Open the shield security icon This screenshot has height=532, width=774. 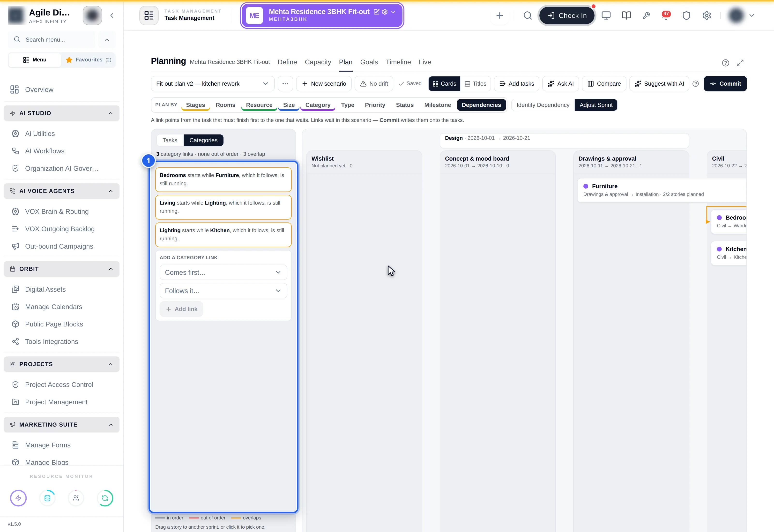point(686,15)
